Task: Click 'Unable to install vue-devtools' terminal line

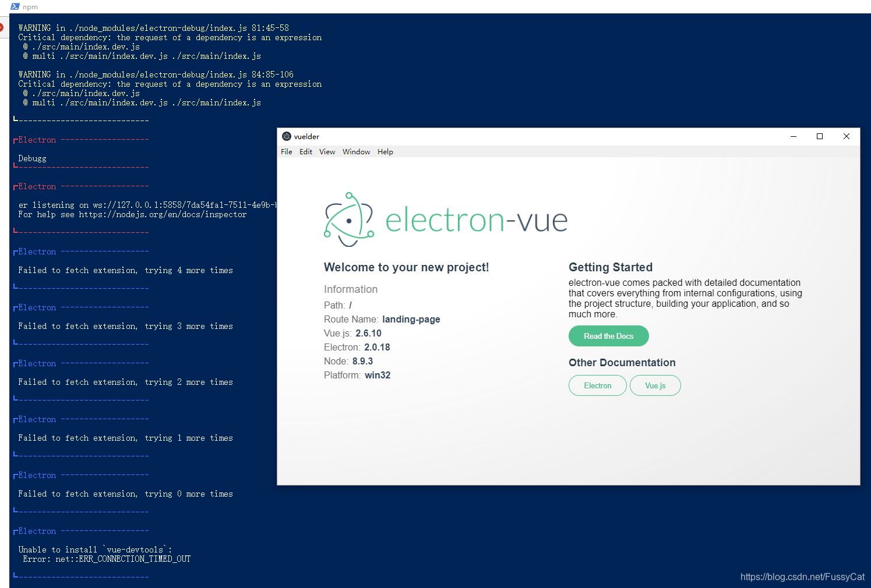Action: pyautogui.click(x=95, y=550)
